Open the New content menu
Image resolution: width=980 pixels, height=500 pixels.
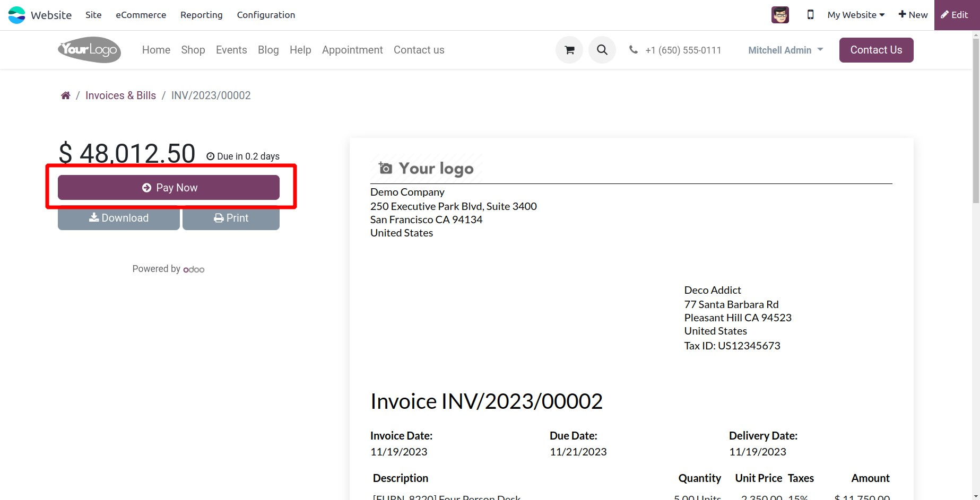[x=913, y=15]
